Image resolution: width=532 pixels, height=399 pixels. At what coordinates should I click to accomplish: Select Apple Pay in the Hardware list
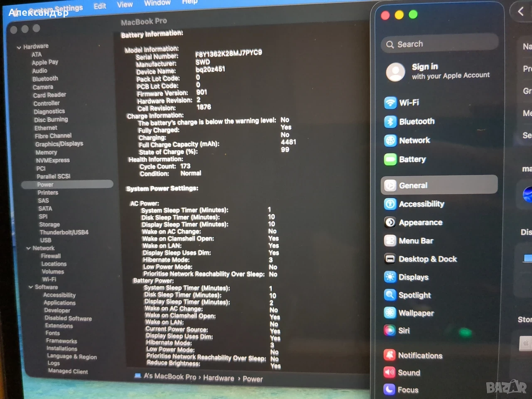click(45, 62)
